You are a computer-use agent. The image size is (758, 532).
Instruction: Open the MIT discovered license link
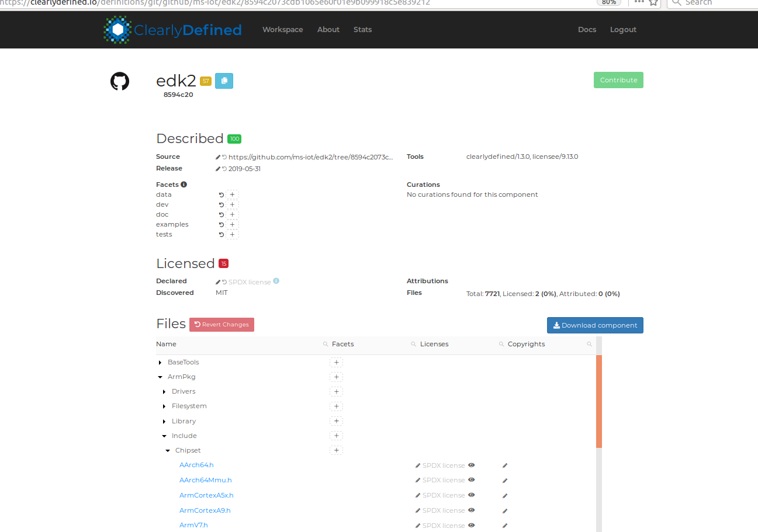[221, 293]
